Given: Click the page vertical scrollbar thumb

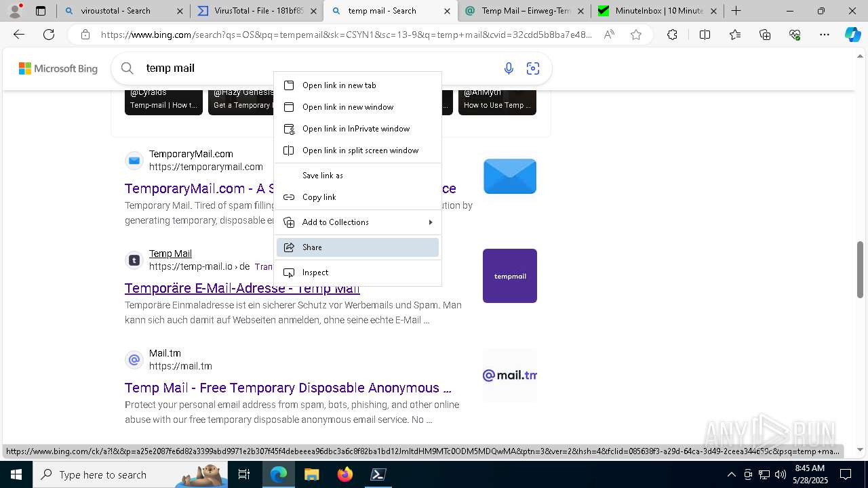Looking at the screenshot, I should [x=861, y=270].
